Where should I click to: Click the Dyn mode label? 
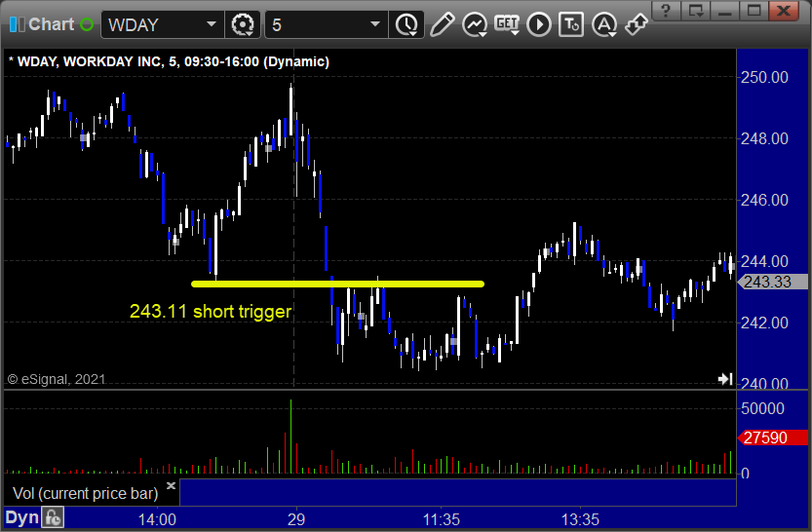click(21, 517)
